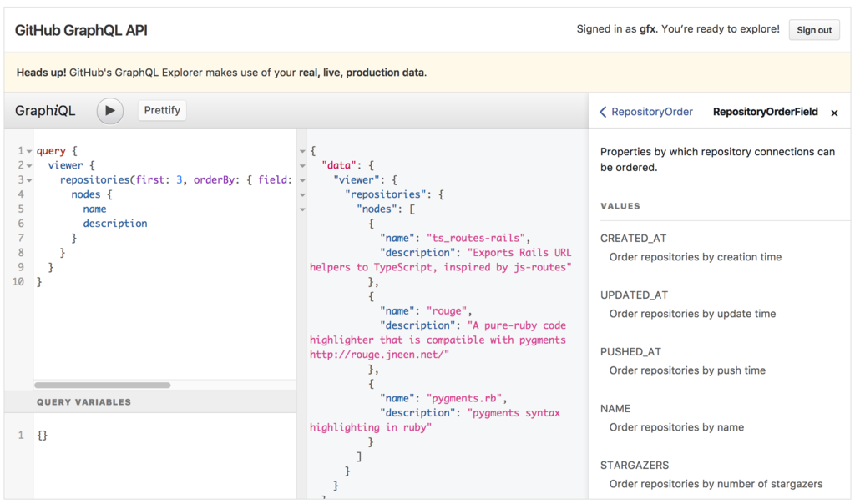Collapse the "viewer" object in results
The image size is (855, 504).
point(302,180)
